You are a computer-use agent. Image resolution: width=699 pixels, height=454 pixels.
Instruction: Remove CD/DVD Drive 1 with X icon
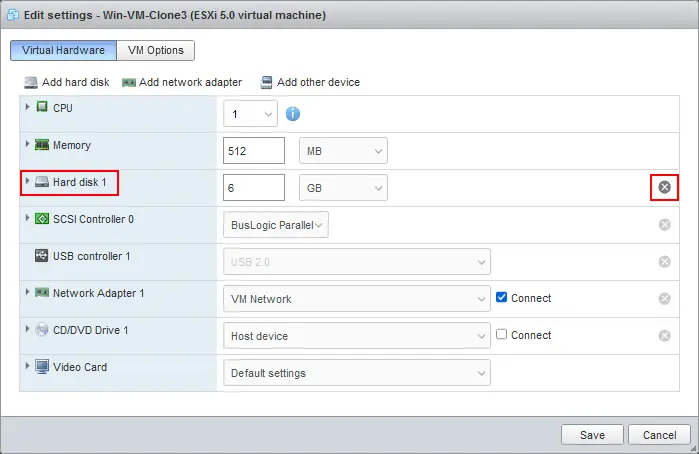[x=664, y=335]
